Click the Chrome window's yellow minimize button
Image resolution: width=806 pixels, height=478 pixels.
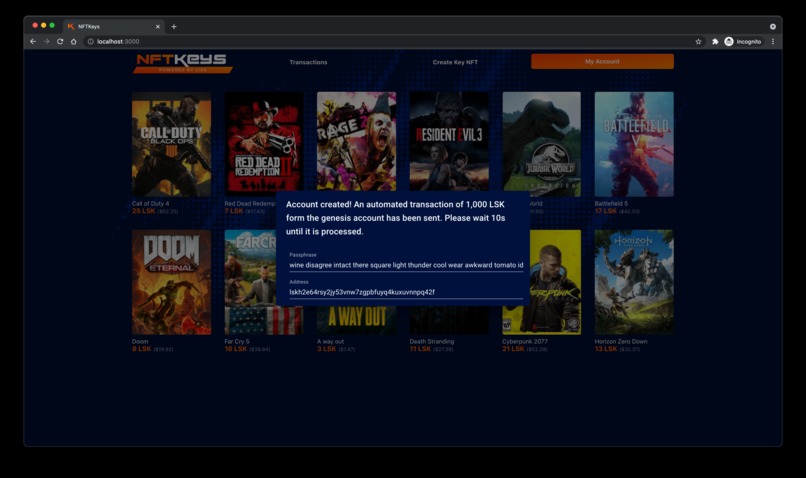point(44,25)
